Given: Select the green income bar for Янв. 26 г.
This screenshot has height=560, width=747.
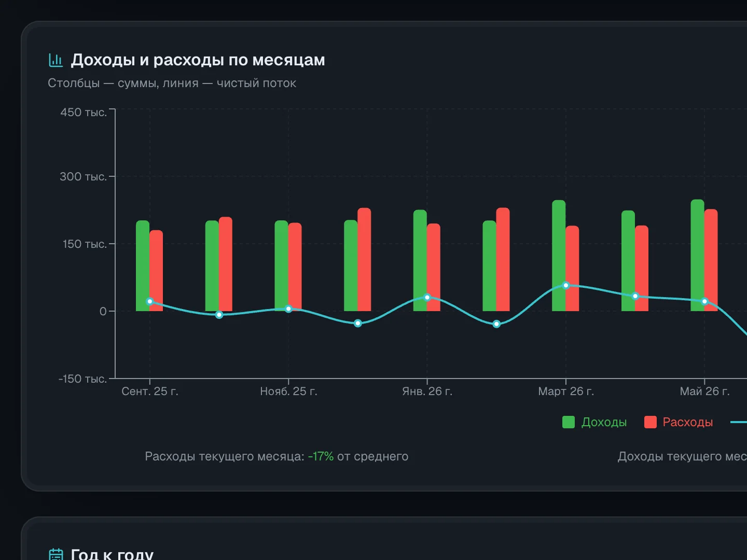Looking at the screenshot, I should (420, 260).
